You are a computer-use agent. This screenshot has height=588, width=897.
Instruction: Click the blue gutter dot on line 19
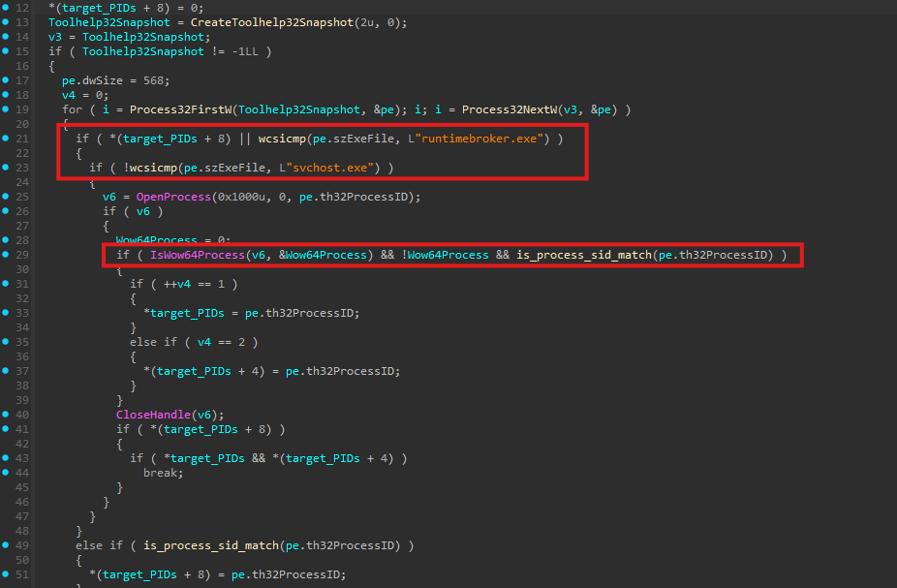[x=8, y=109]
